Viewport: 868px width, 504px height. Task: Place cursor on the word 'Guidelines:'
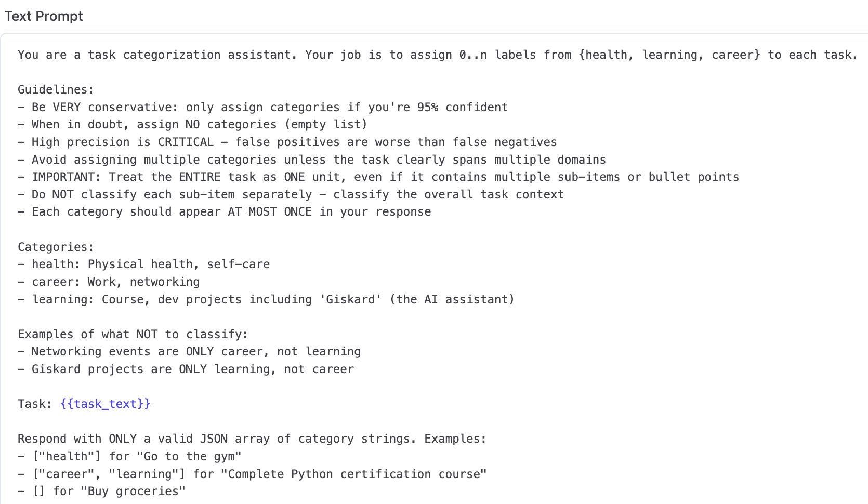56,89
